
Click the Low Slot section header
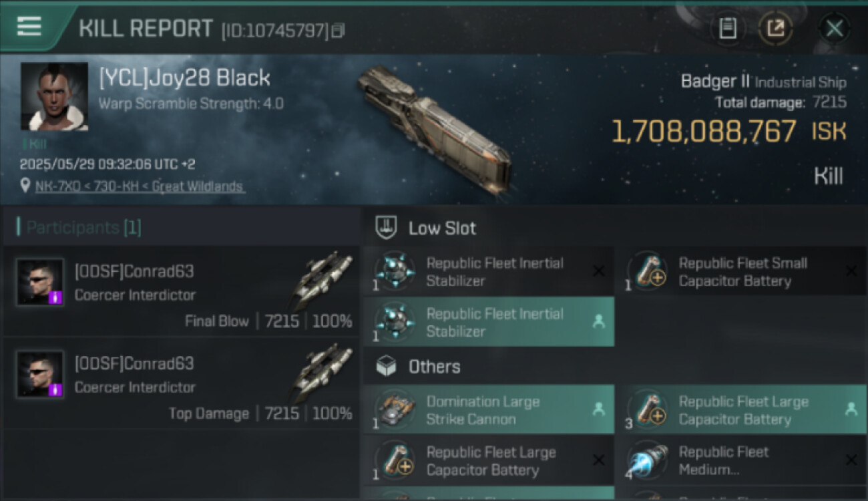pyautogui.click(x=442, y=228)
